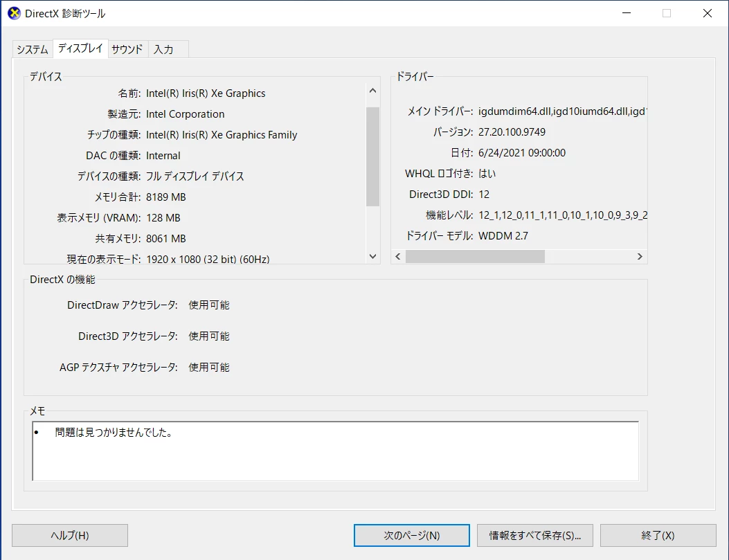Click Direct3D DDI value 12
Viewport: 729px width, 560px height.
(484, 195)
